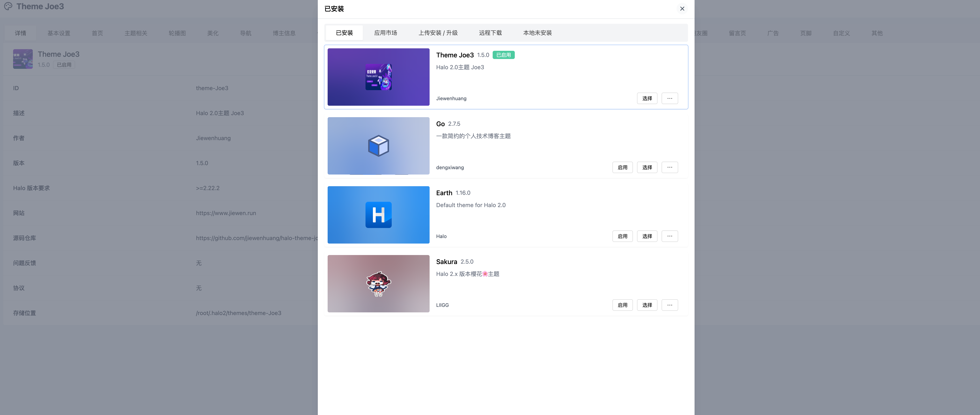Open the more options menu for Earth theme
The height and width of the screenshot is (415, 980).
pyautogui.click(x=670, y=236)
